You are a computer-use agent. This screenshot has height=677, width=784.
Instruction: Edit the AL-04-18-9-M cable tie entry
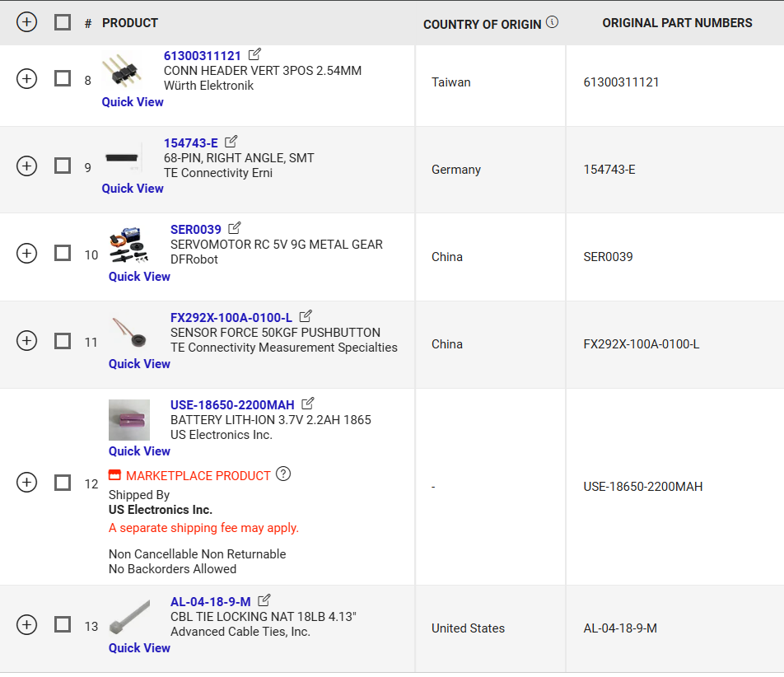[x=264, y=600]
